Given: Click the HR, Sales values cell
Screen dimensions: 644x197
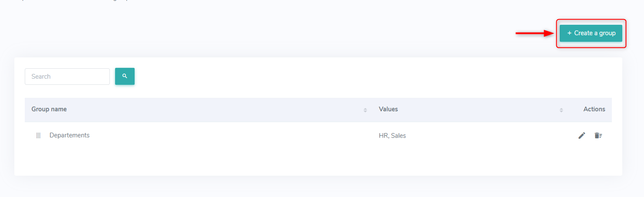Looking at the screenshot, I should click(x=392, y=136).
